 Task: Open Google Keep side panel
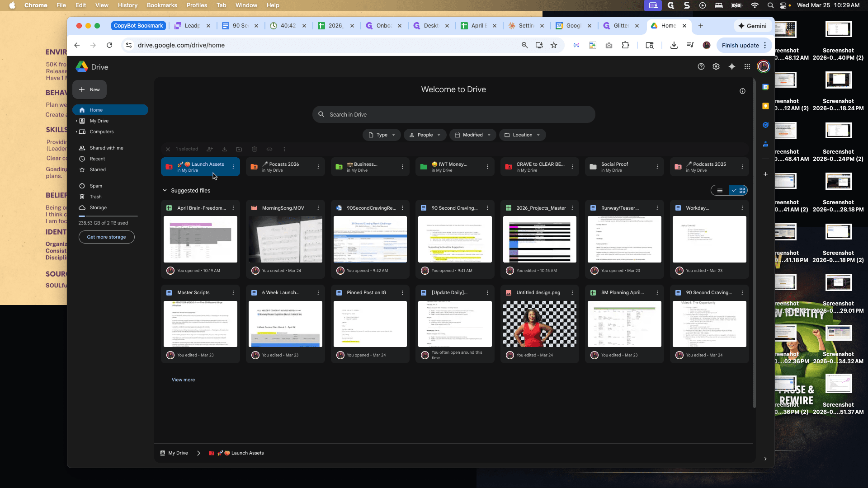pos(765,106)
